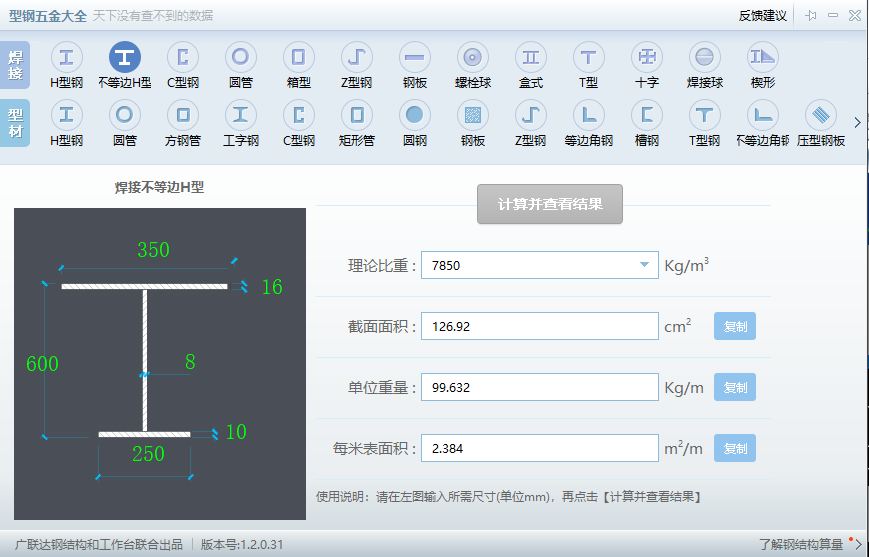Image resolution: width=869 pixels, height=557 pixels.
Task: Select the 槽钢 icon
Action: click(646, 115)
